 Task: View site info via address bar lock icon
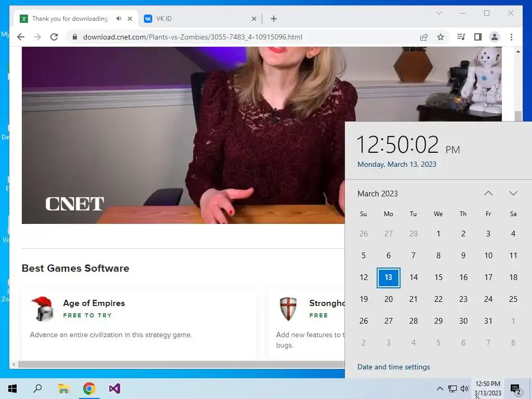pos(75,37)
